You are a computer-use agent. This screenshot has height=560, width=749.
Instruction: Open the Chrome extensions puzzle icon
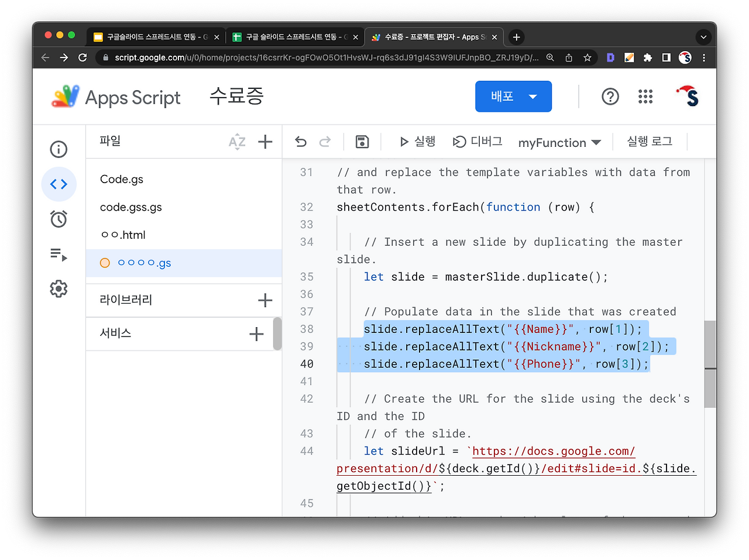[x=648, y=57]
